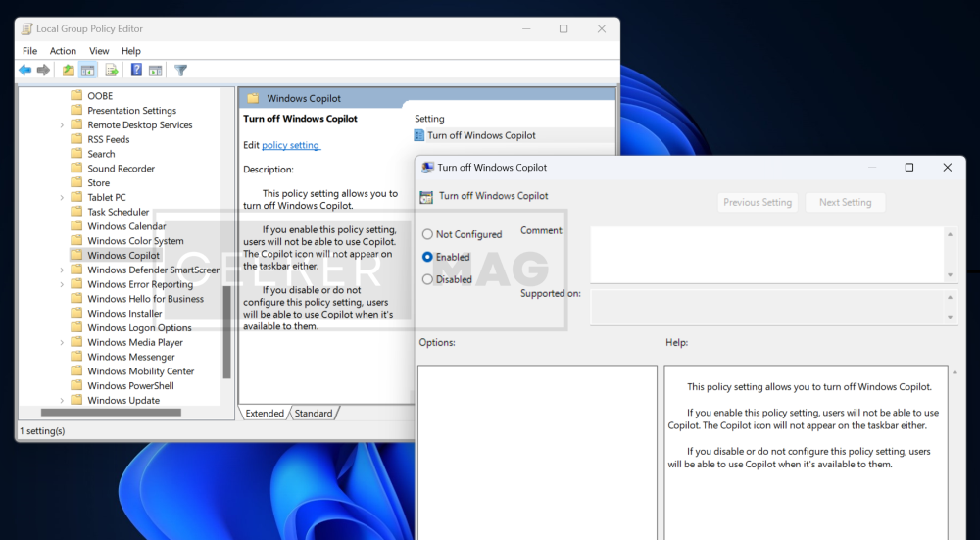
Task: Toggle the Show/Hide Action Pane icon
Action: [155, 70]
